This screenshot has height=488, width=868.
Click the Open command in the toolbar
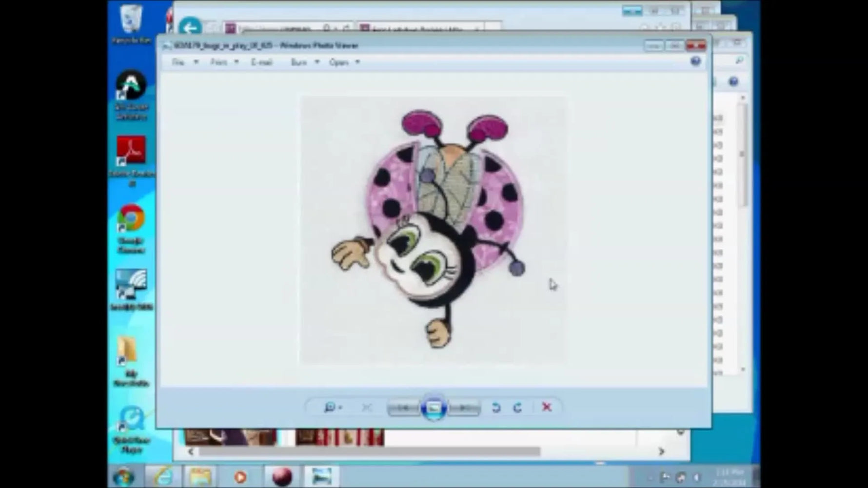click(x=340, y=62)
